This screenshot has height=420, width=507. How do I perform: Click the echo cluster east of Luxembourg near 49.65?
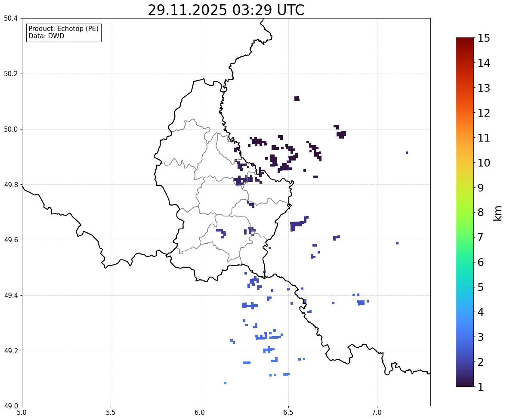click(x=299, y=224)
